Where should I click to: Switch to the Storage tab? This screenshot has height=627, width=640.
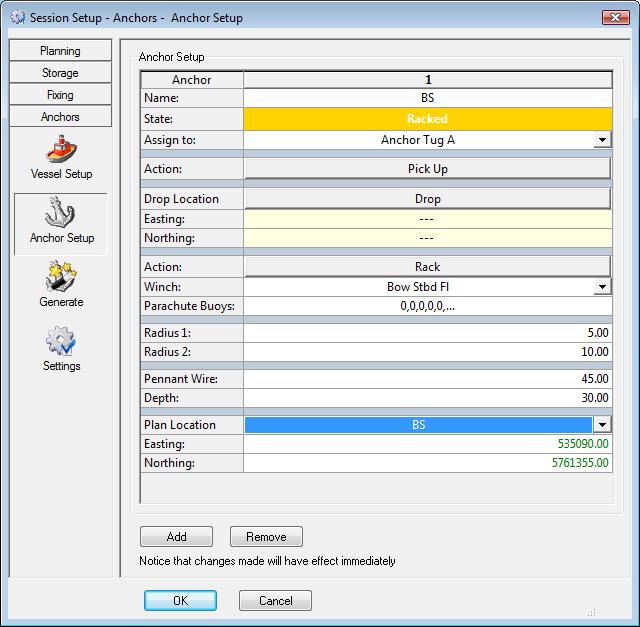pyautogui.click(x=60, y=73)
